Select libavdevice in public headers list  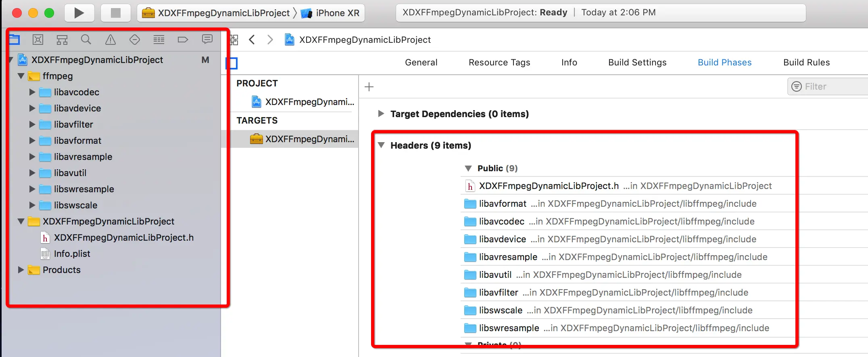coord(628,239)
